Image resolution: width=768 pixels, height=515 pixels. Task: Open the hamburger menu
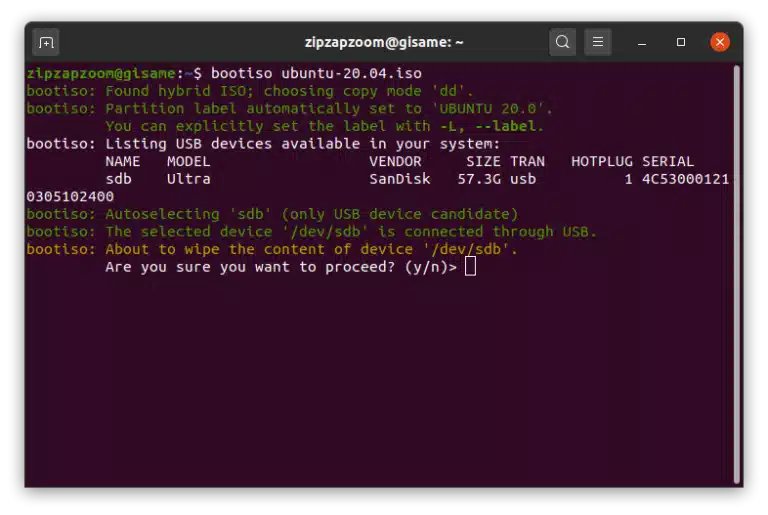(598, 42)
